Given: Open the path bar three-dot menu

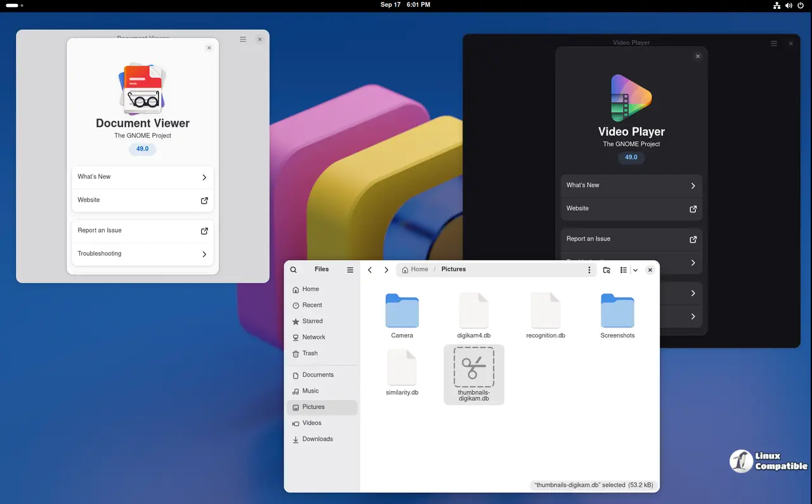Looking at the screenshot, I should click(x=589, y=270).
